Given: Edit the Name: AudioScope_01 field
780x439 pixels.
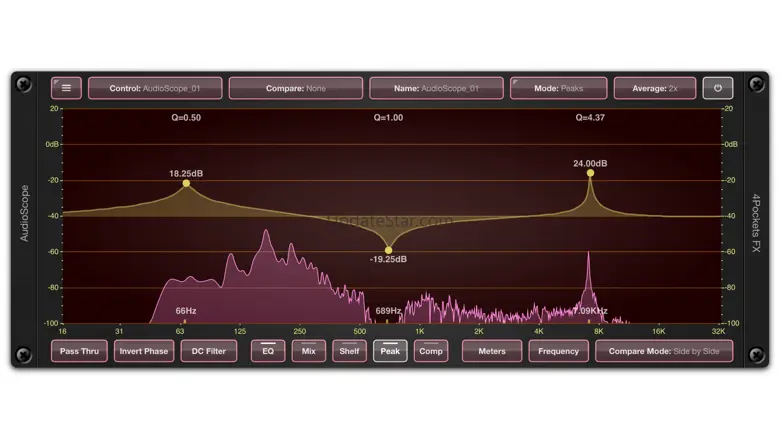Looking at the screenshot, I should point(436,88).
